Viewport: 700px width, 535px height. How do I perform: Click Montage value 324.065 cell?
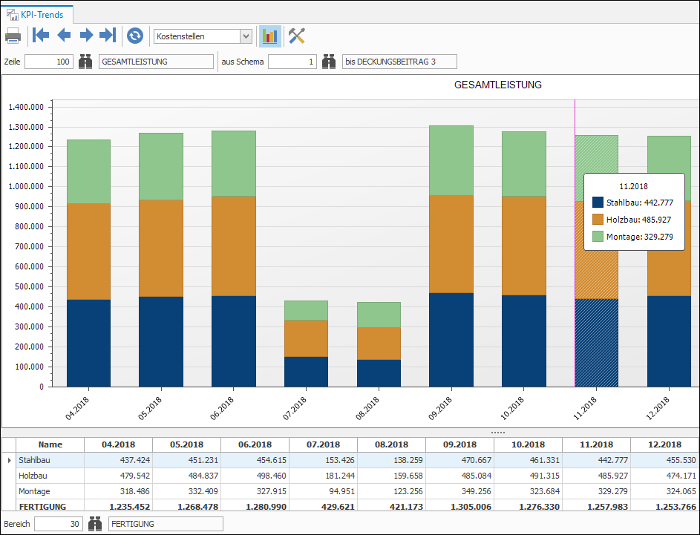tap(665, 491)
